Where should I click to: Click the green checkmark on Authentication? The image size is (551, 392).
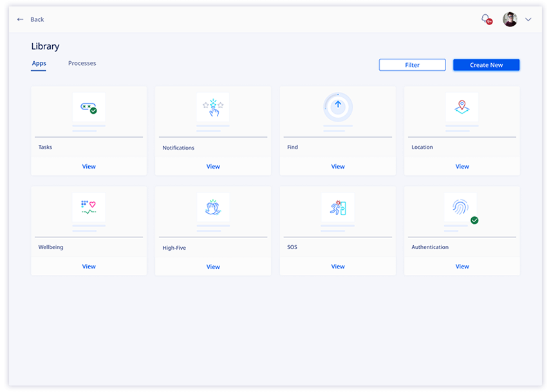point(474,220)
